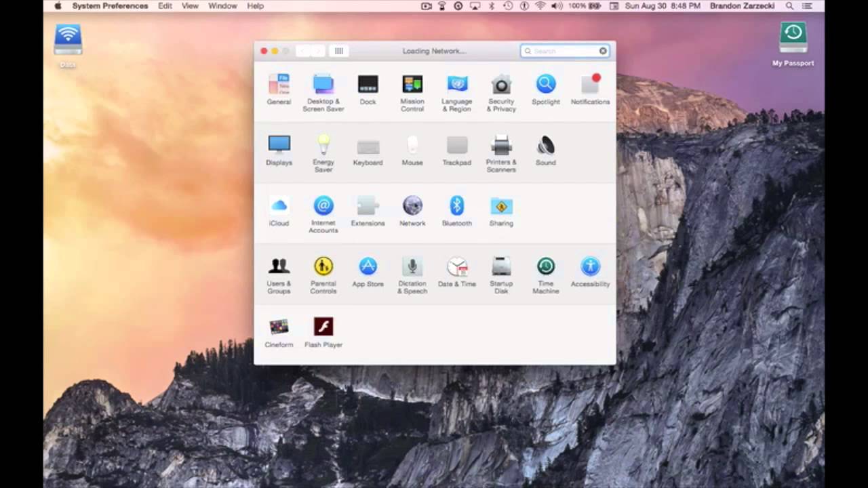Open Notification Center in menu bar
The width and height of the screenshot is (868, 488).
(807, 5)
